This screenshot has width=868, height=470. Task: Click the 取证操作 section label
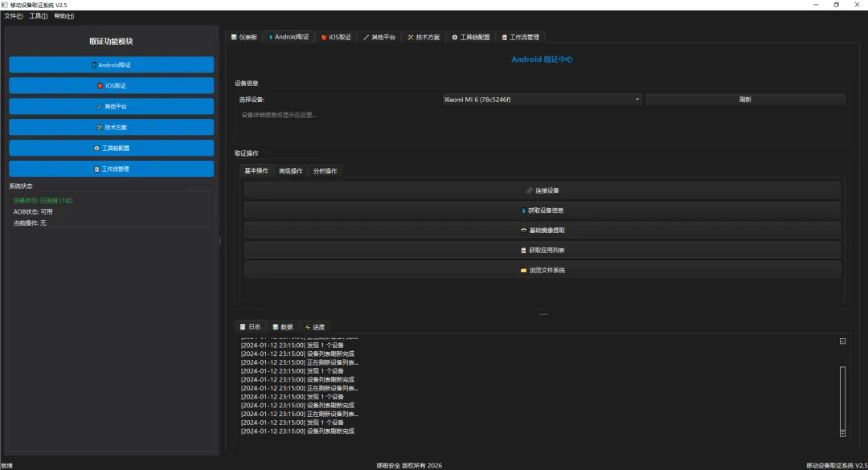[247, 153]
